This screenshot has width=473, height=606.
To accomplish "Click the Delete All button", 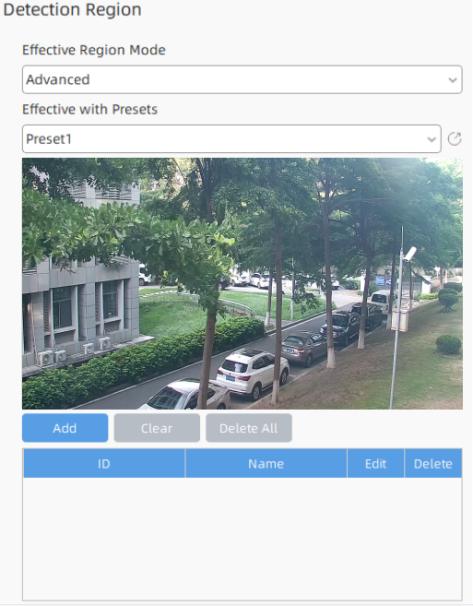I will [248, 428].
